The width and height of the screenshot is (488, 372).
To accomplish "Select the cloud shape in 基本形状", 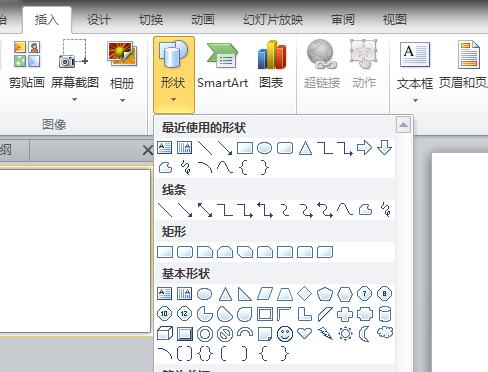I will (x=385, y=333).
